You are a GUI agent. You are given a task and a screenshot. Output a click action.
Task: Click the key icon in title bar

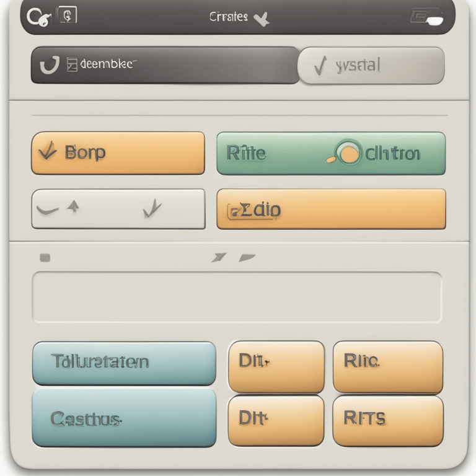click(39, 17)
